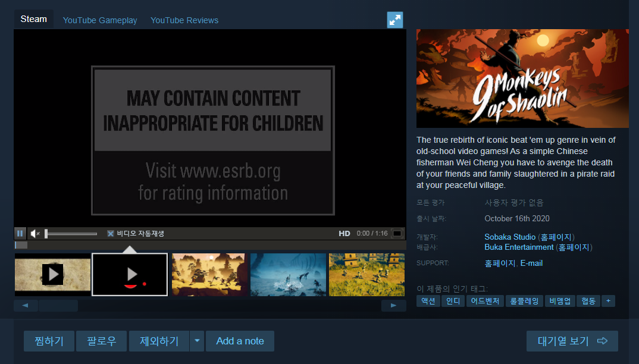The image size is (639, 364).
Task: Switch to the Steam tab
Action: coord(34,19)
